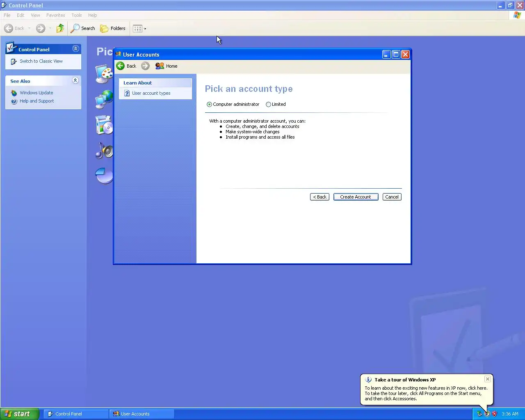
Task: Close the User Accounts window
Action: click(405, 55)
